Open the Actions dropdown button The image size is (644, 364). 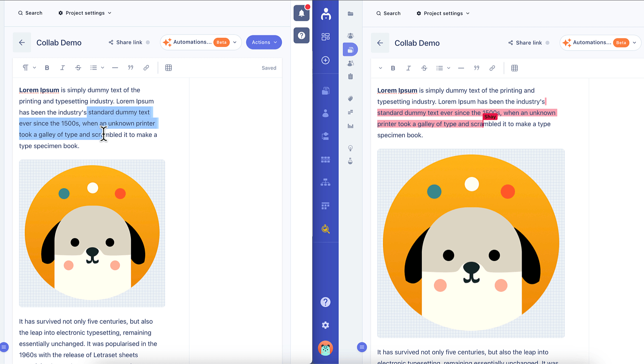[x=264, y=42]
